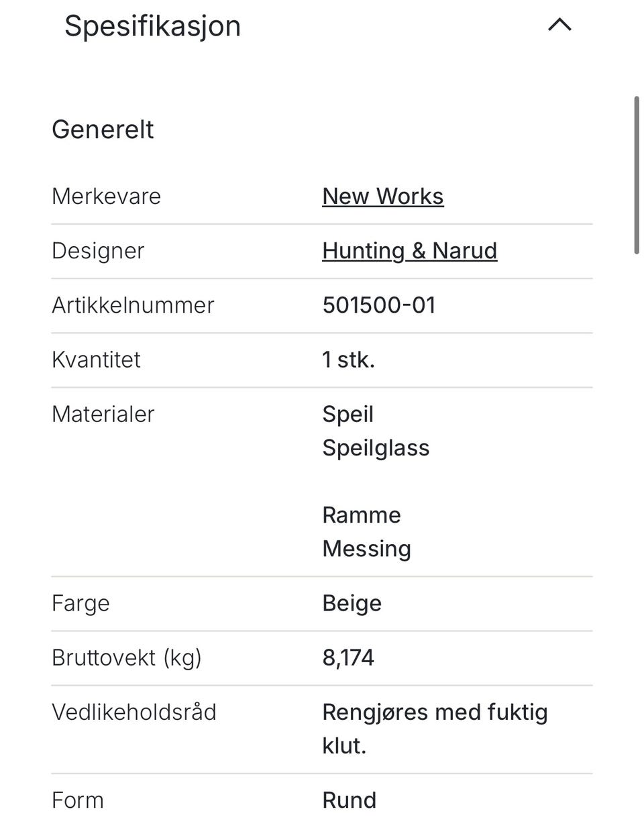The height and width of the screenshot is (840, 644).
Task: Open the Hunting & Narud designer link
Action: tap(409, 251)
